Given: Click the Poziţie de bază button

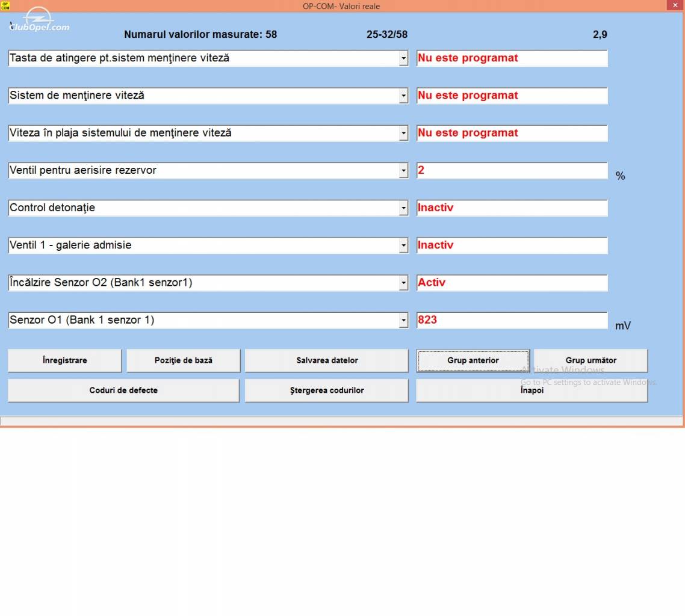Looking at the screenshot, I should pyautogui.click(x=184, y=360).
